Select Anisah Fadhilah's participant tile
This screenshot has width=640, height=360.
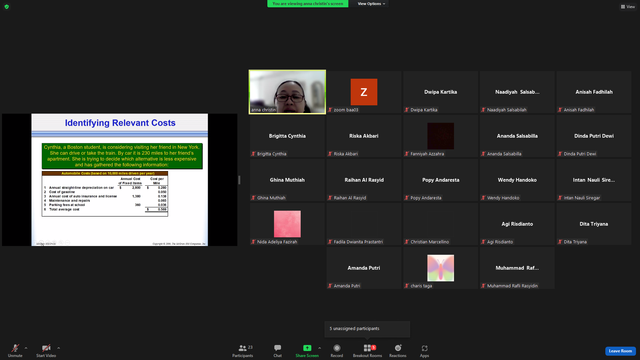pyautogui.click(x=594, y=92)
